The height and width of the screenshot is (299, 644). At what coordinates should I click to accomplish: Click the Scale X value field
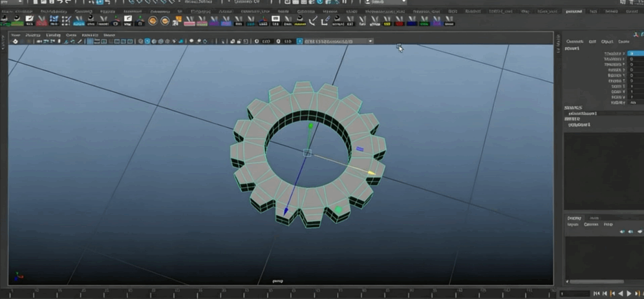click(x=636, y=87)
